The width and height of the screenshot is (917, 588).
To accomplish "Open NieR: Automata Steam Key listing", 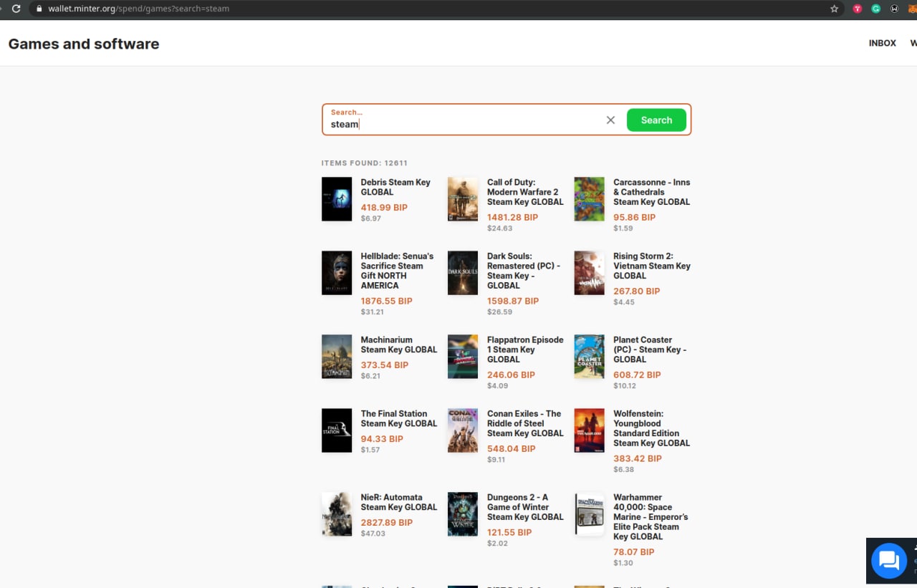I will pos(399,502).
